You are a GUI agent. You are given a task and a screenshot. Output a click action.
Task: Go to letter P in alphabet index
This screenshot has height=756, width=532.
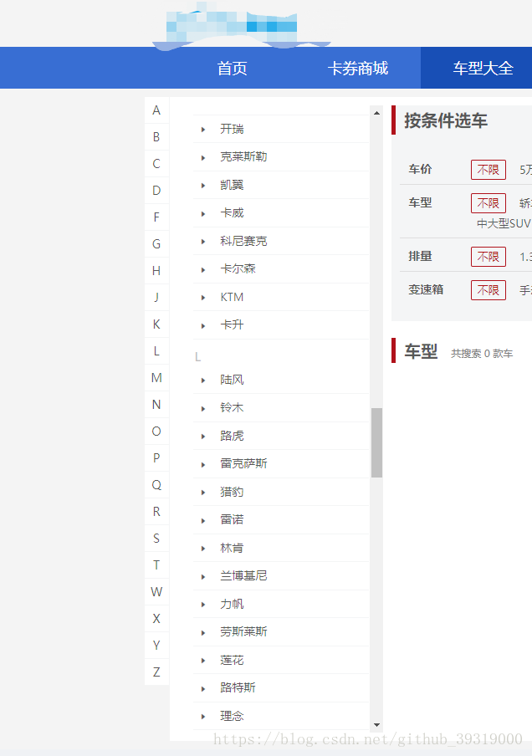(x=156, y=458)
